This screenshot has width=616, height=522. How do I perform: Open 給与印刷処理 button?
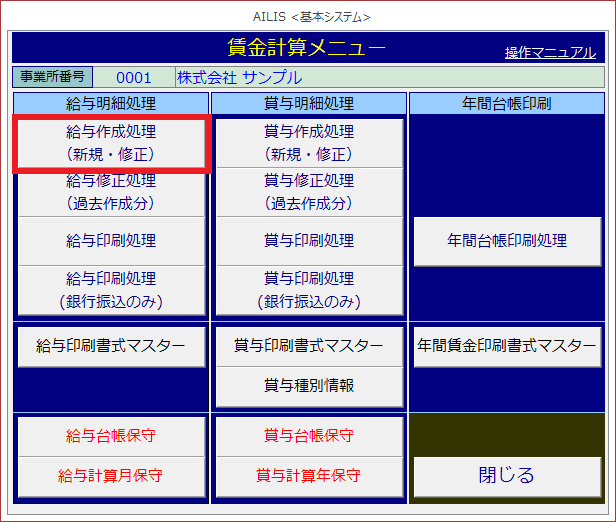point(111,241)
